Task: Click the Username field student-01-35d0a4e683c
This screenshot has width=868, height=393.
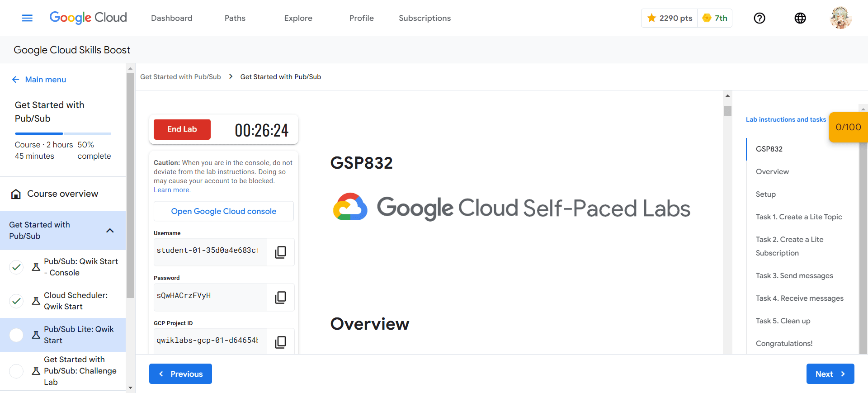Action: 210,252
